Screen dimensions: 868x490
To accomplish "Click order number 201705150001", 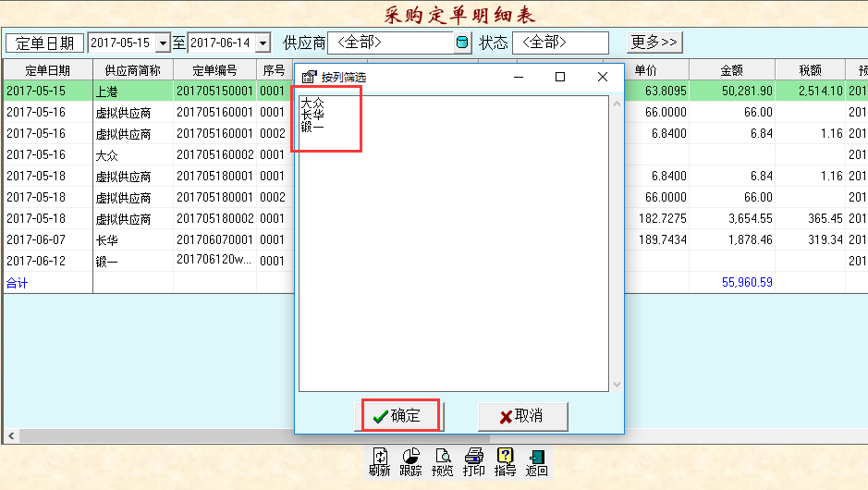I will coord(214,91).
